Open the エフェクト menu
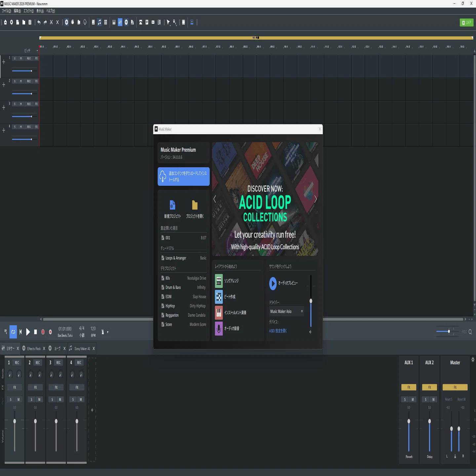This screenshot has width=476, height=476. tap(28, 11)
